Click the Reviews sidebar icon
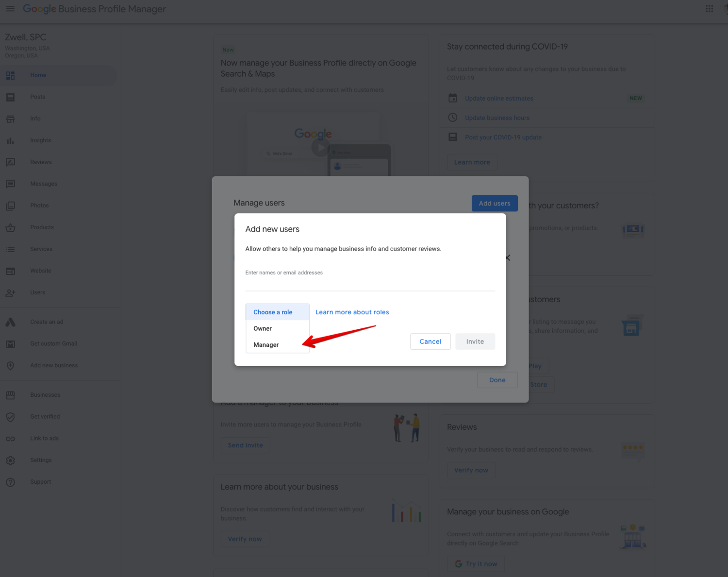The height and width of the screenshot is (577, 728). pyautogui.click(x=10, y=162)
